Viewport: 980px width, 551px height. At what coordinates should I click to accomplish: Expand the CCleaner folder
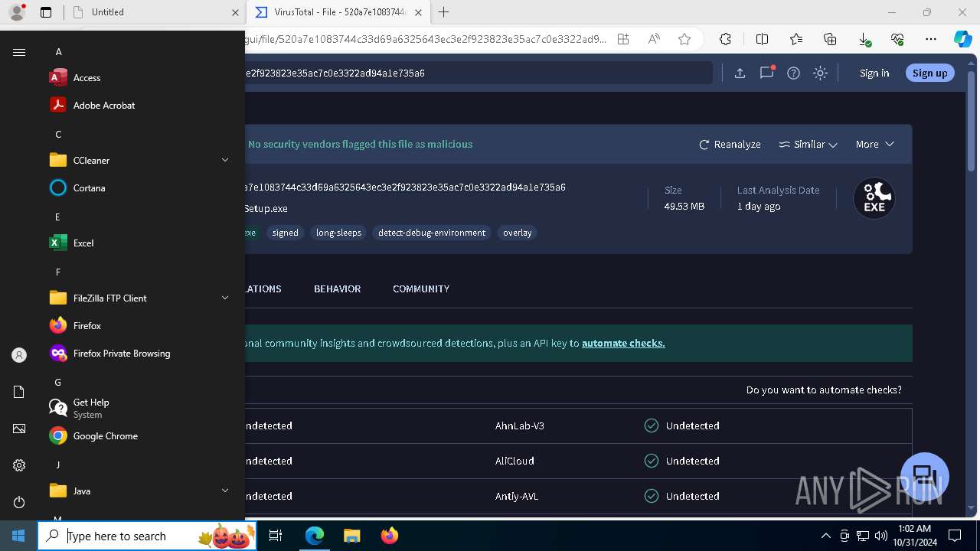coord(138,160)
